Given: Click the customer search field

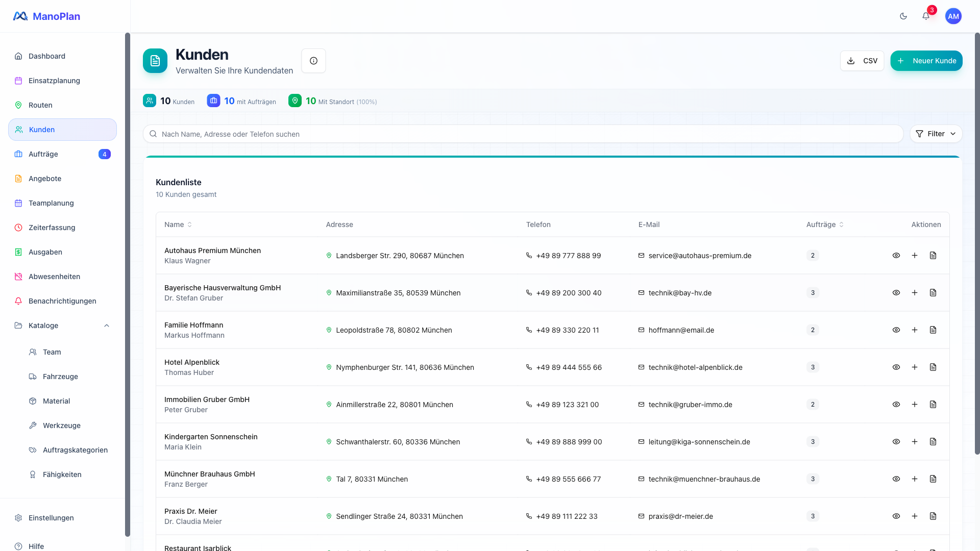Looking at the screenshot, I should (x=523, y=134).
